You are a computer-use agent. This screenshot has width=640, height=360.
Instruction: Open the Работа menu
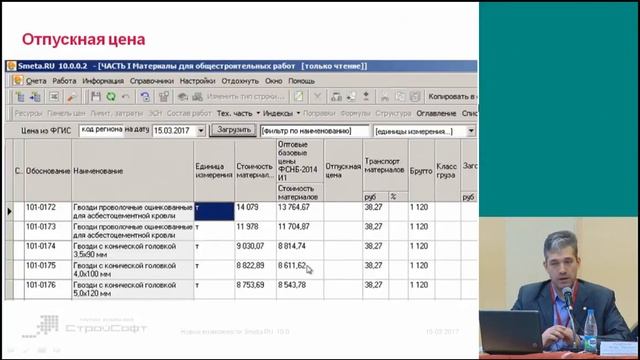point(64,81)
